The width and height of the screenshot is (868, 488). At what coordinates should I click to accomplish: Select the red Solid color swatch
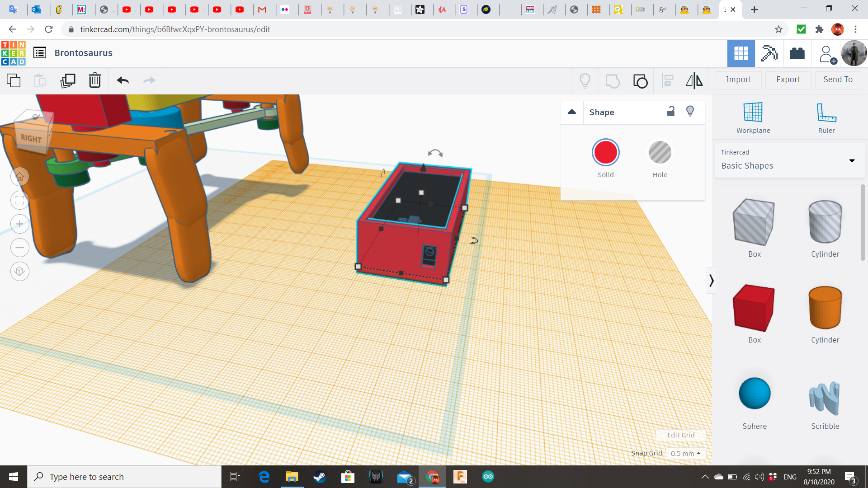605,153
